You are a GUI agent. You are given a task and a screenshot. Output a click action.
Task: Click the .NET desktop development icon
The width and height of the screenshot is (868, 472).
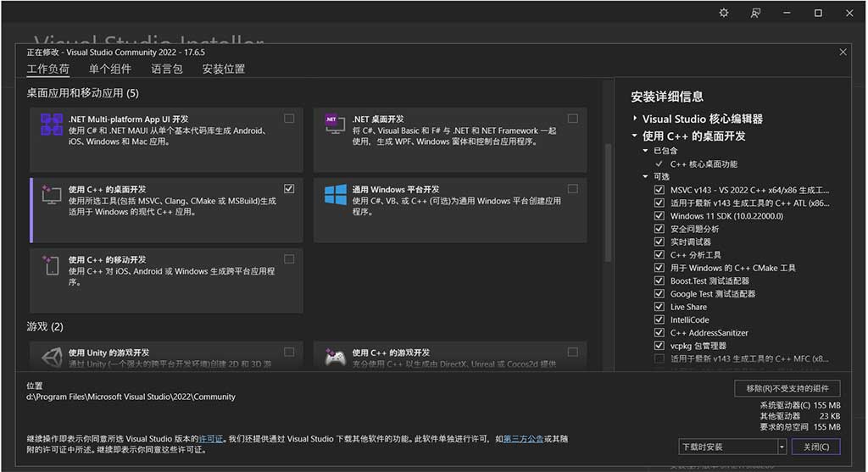point(335,125)
